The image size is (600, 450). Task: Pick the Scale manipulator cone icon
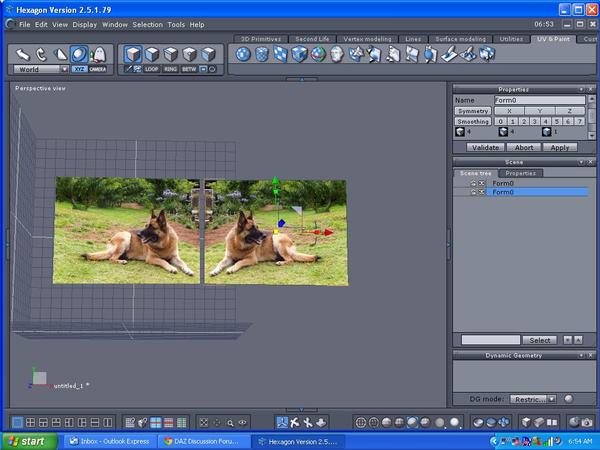(x=60, y=55)
